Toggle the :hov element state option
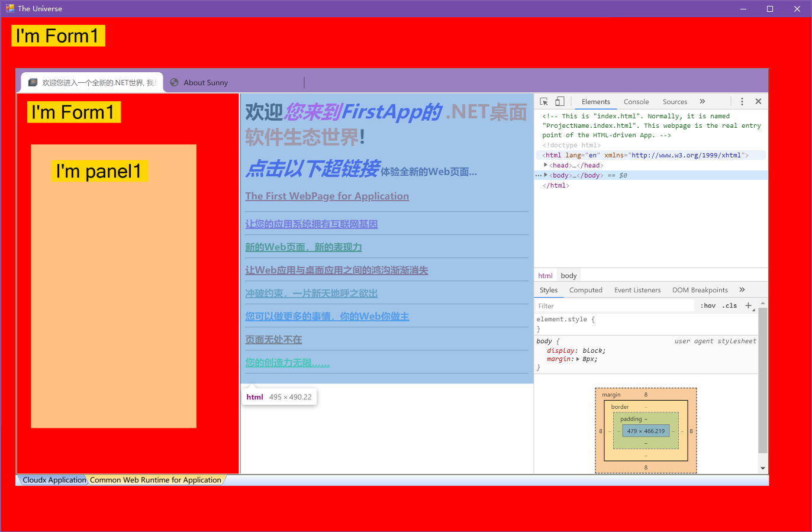The width and height of the screenshot is (812, 532). tap(708, 306)
